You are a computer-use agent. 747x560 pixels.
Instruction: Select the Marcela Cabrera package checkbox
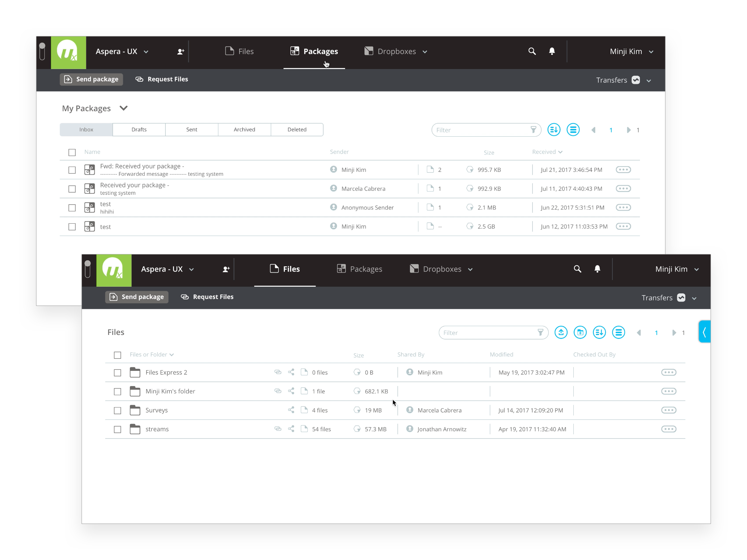72,189
